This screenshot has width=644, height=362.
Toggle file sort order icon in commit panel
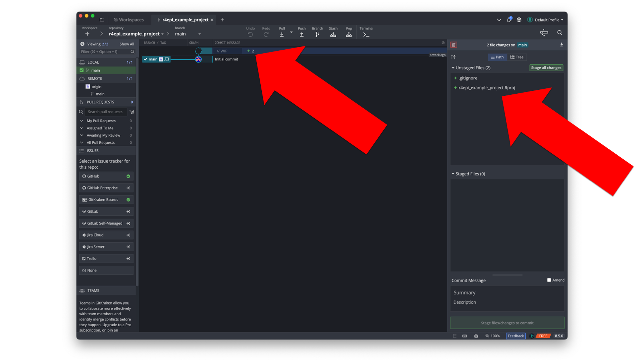point(453,57)
